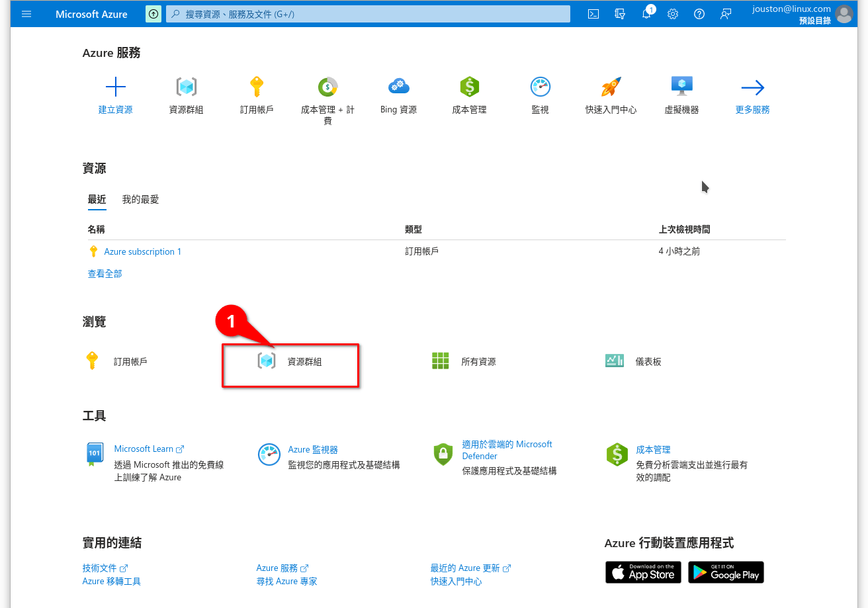
Task: Open the Azure 移轉工具 link
Action: (111, 581)
